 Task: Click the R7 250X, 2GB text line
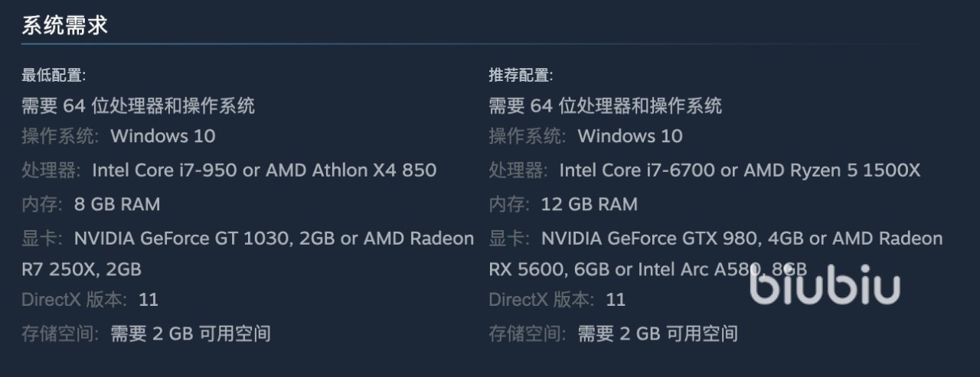coord(81,269)
